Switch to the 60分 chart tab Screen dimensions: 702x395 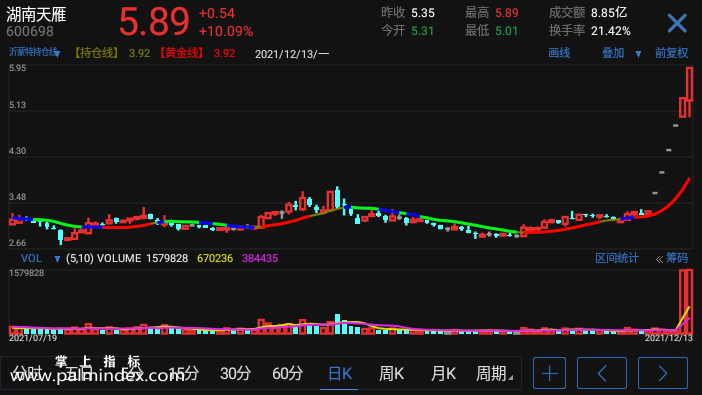pos(287,373)
